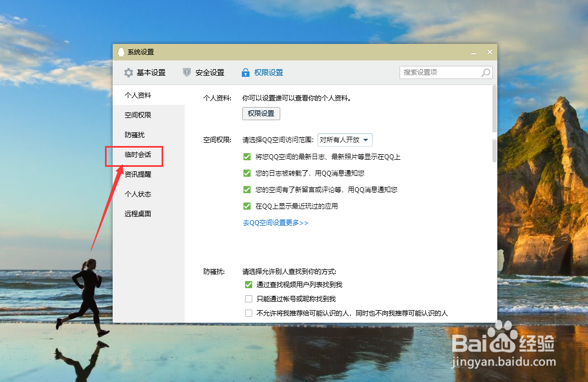The width and height of the screenshot is (588, 382).
Task: Click the vertical scrollbar on the right
Action: [493, 107]
